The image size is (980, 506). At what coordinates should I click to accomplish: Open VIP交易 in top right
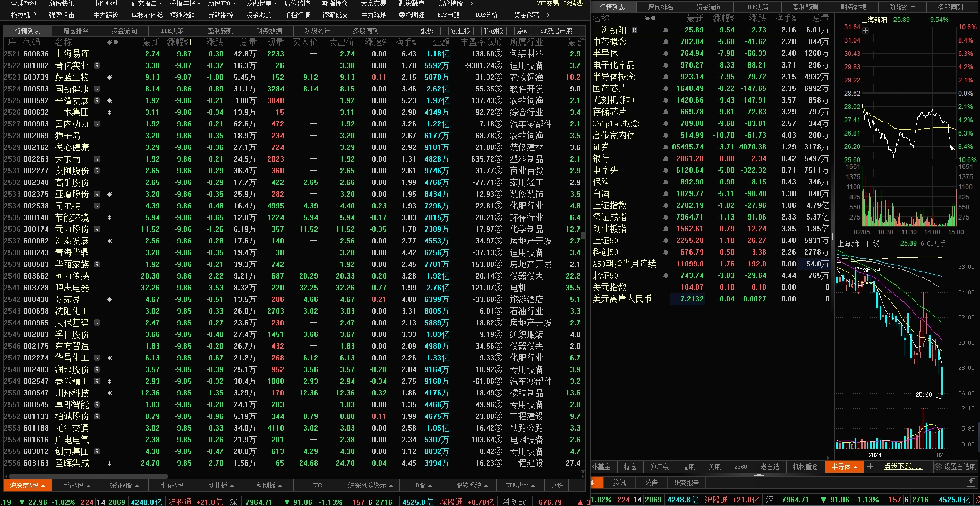(x=548, y=3)
